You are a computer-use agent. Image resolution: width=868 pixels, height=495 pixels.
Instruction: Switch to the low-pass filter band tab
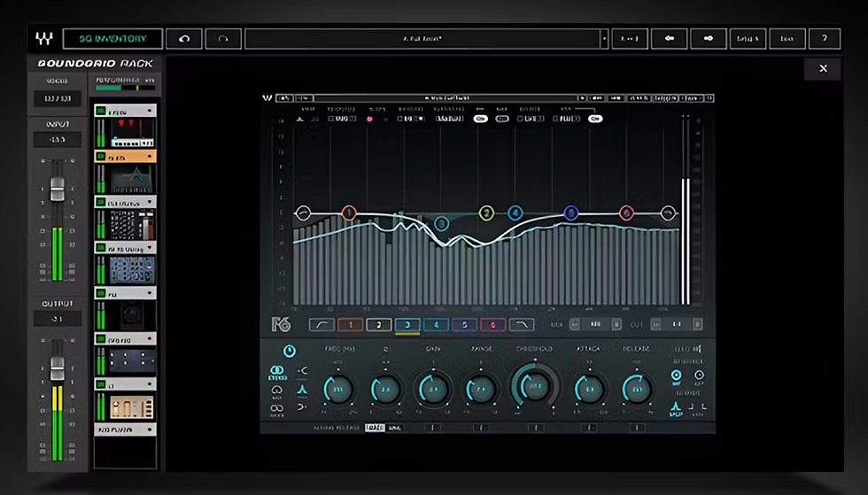522,325
